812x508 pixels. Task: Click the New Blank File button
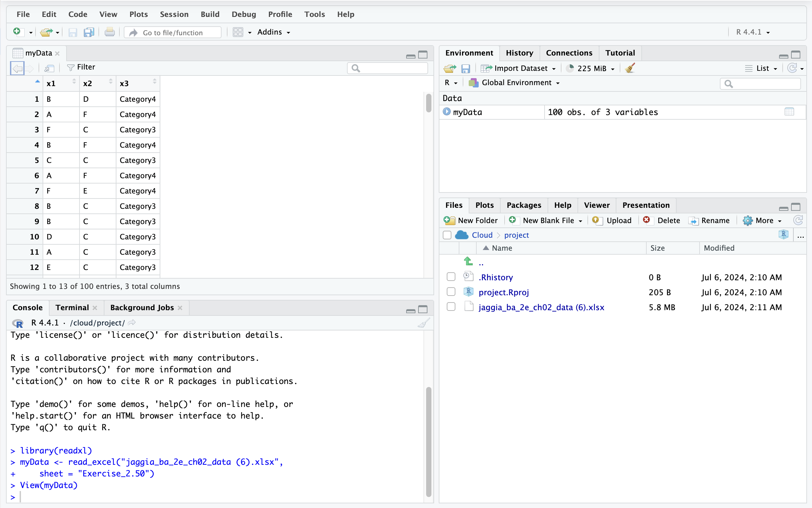pos(542,220)
